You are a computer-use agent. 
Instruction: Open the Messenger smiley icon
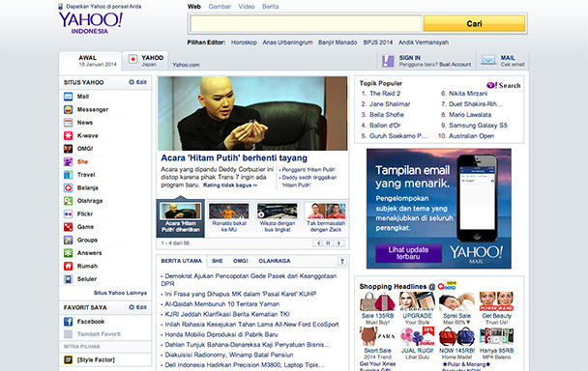coord(69,109)
